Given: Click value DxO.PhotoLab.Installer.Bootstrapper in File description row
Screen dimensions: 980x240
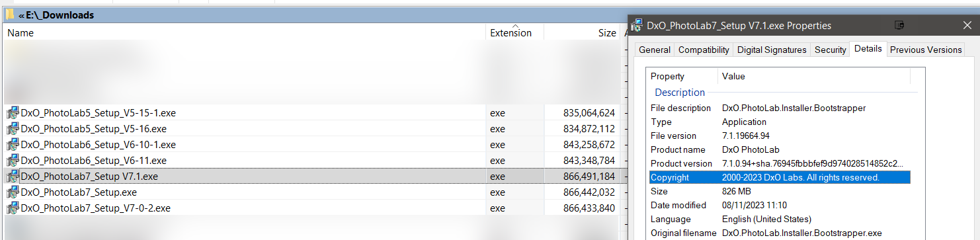Looking at the screenshot, I should point(794,108).
